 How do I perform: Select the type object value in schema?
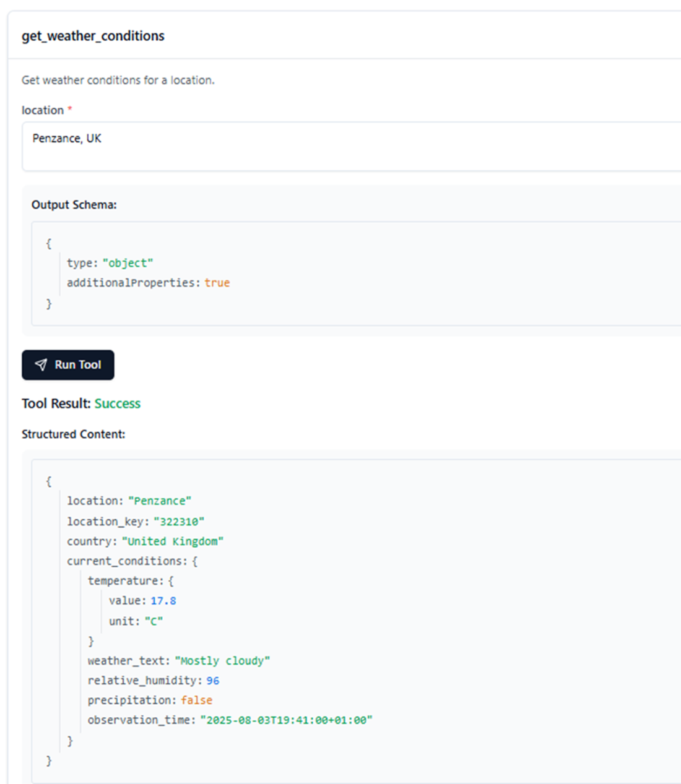(128, 263)
